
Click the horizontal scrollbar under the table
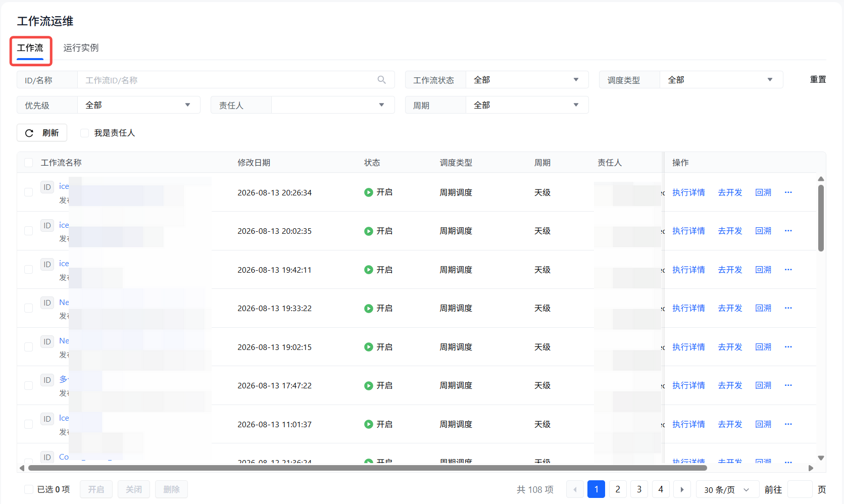tap(368, 468)
